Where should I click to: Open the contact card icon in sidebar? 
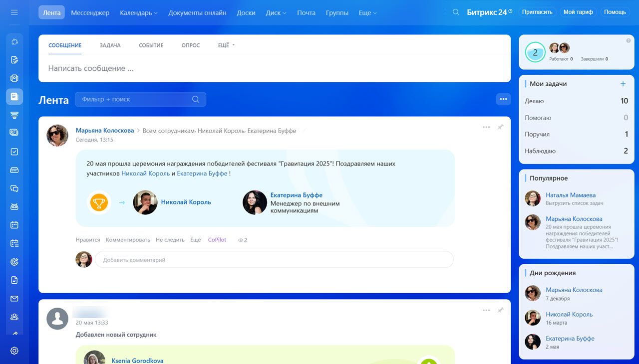14,133
